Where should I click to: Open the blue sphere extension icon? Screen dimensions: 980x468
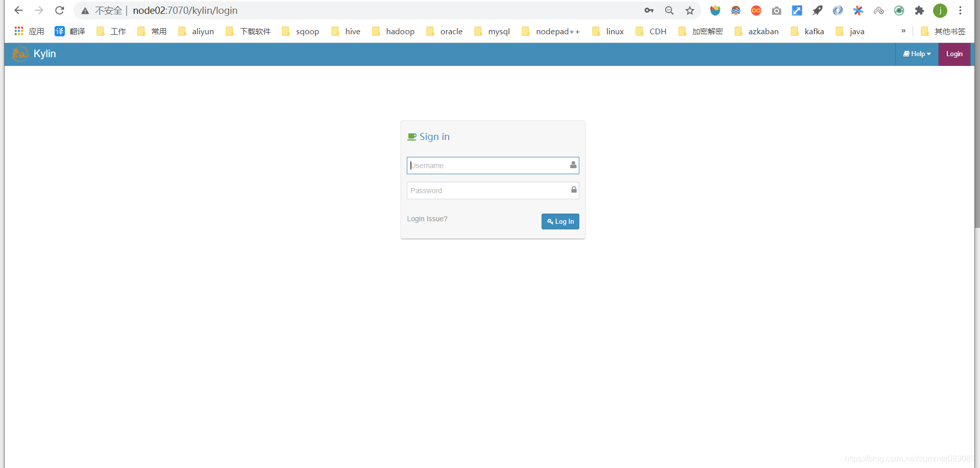coord(838,10)
